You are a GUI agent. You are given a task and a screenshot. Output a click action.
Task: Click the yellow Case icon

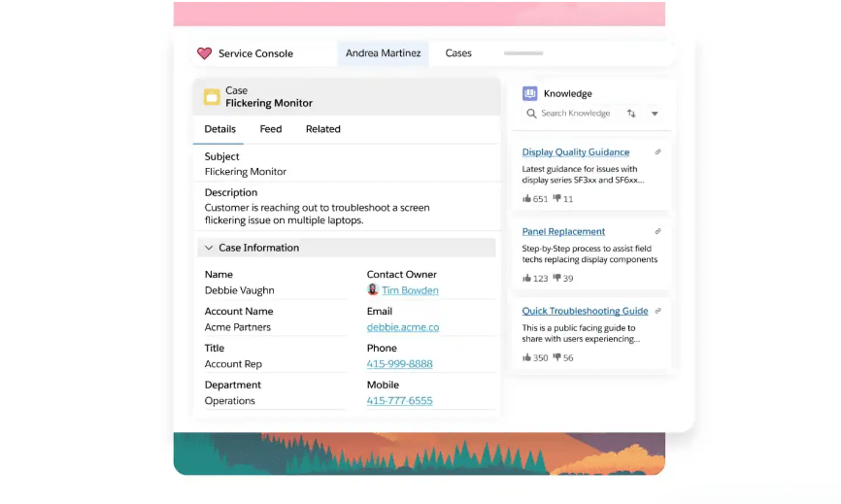pos(212,97)
